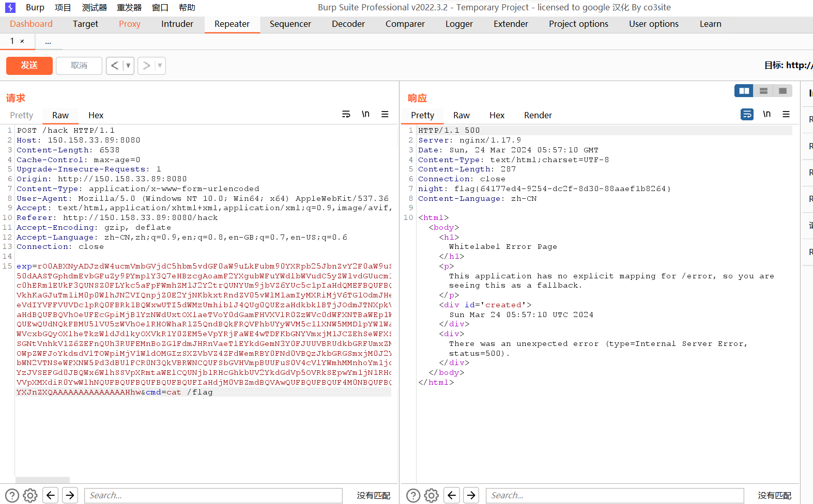Click the 发送 send button

pos(29,66)
